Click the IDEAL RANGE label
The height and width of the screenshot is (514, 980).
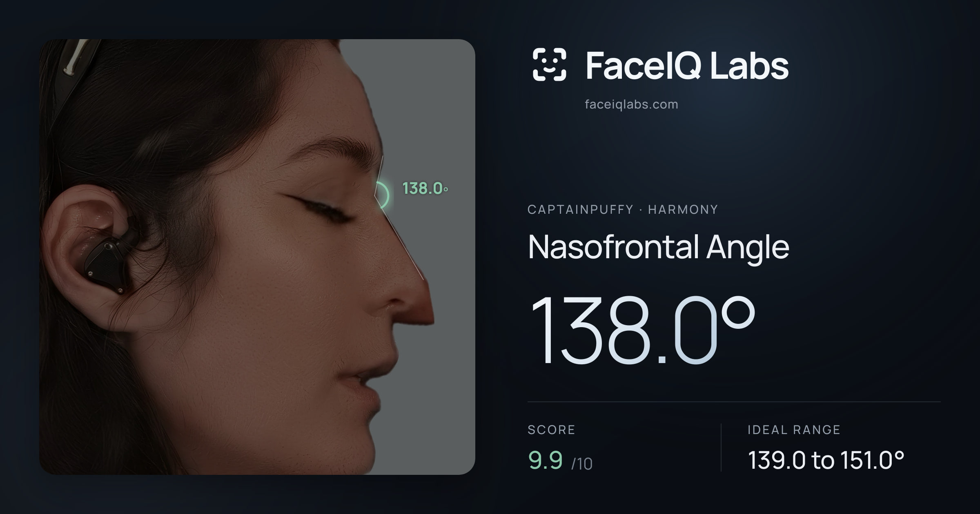[x=794, y=430]
